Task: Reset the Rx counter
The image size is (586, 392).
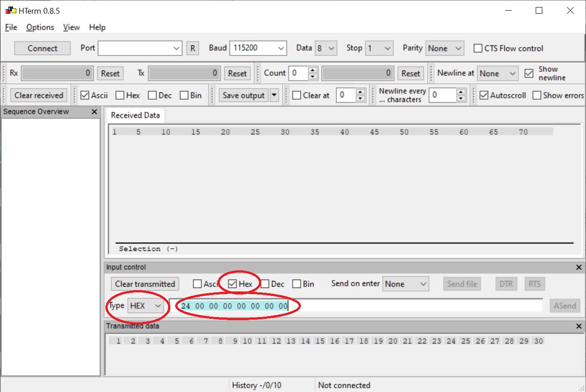Action: pyautogui.click(x=110, y=74)
